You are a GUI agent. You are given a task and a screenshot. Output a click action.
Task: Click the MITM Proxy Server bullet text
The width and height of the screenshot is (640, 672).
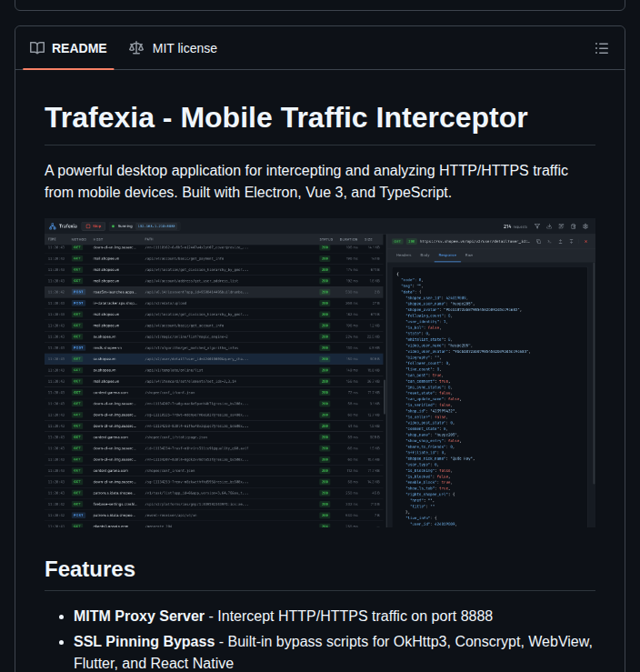[283, 616]
